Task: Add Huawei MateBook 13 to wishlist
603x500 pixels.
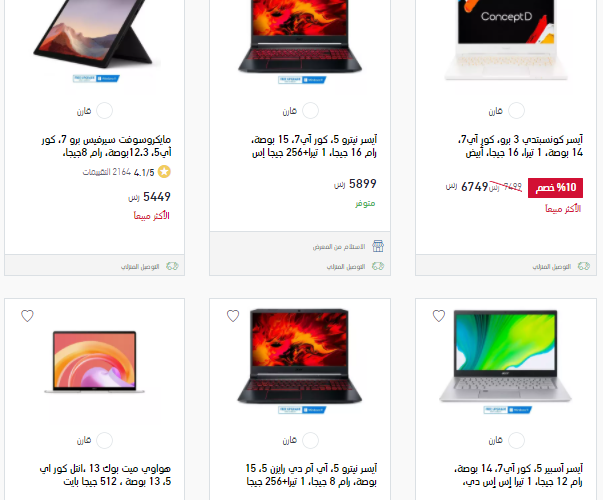Action: pos(27,316)
